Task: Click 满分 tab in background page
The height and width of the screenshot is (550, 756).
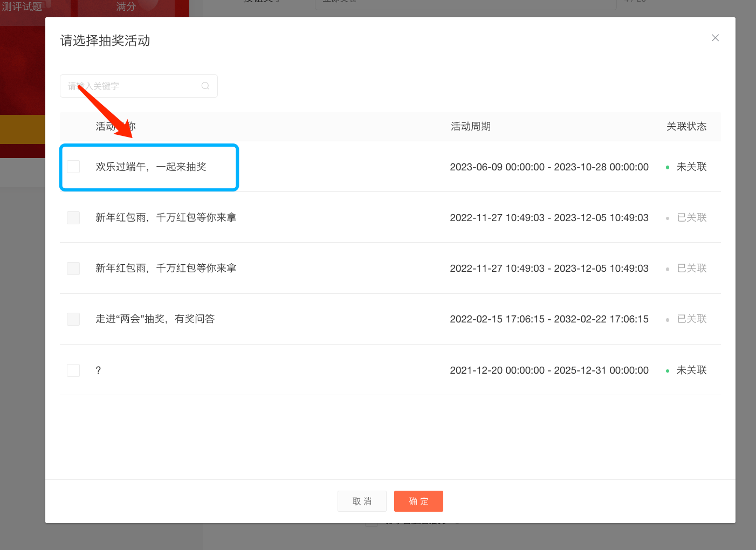Action: coord(126,6)
